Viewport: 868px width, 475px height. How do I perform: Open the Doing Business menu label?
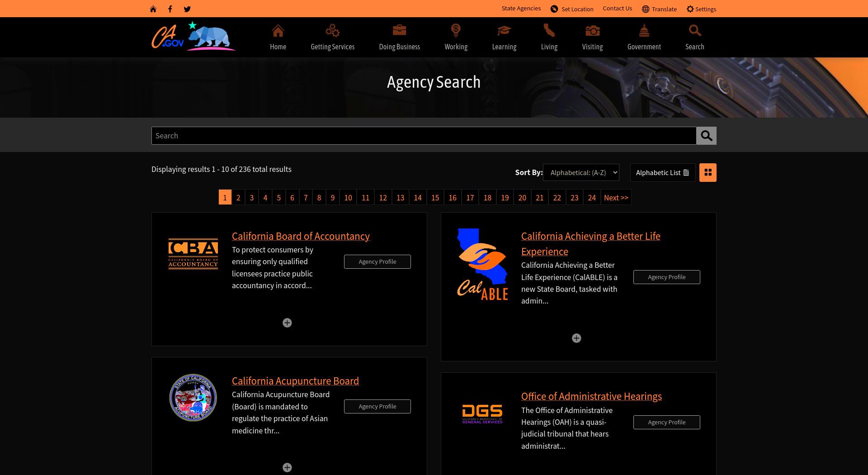[x=399, y=47]
